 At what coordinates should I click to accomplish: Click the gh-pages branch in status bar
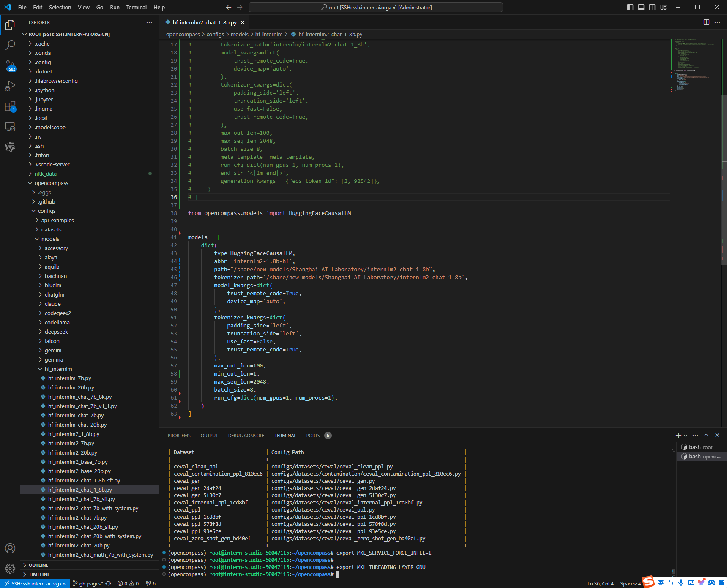coord(88,583)
